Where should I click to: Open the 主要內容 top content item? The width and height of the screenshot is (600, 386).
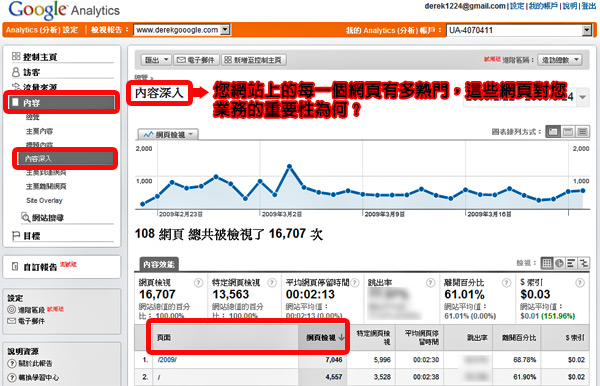39,131
